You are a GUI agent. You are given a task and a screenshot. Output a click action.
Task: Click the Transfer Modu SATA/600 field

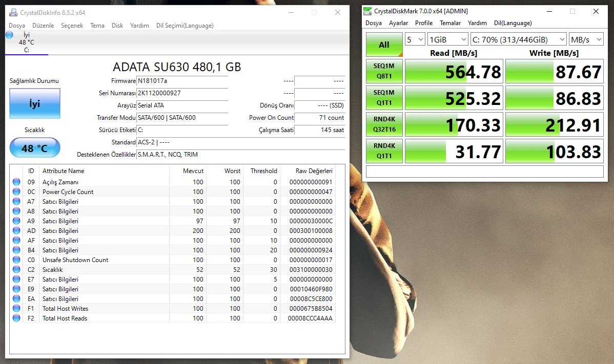pos(182,118)
